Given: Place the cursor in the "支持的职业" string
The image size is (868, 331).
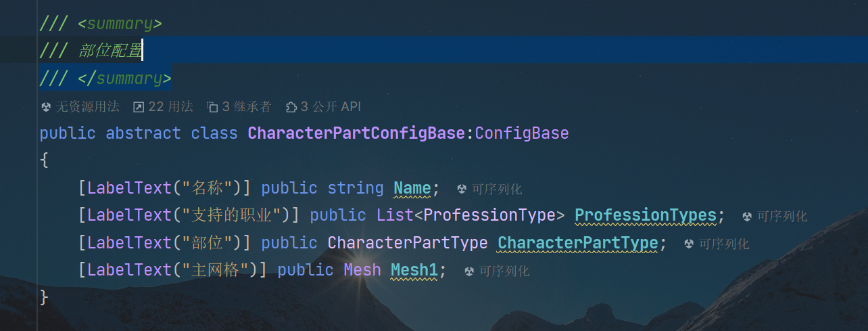Looking at the screenshot, I should click(x=232, y=215).
